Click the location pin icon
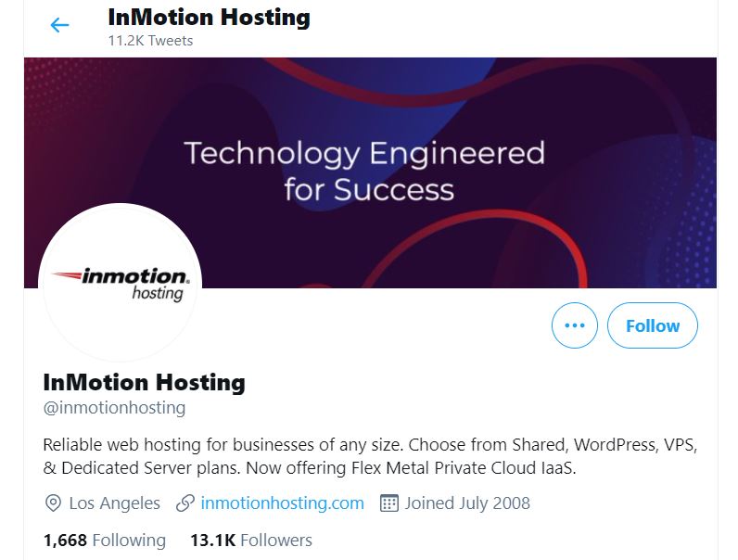738x560 pixels. 54,503
